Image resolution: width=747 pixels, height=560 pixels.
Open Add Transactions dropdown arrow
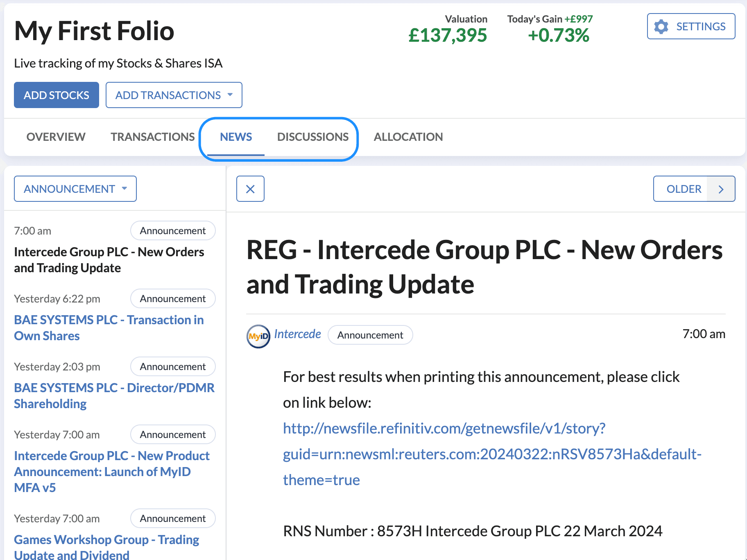click(x=230, y=95)
